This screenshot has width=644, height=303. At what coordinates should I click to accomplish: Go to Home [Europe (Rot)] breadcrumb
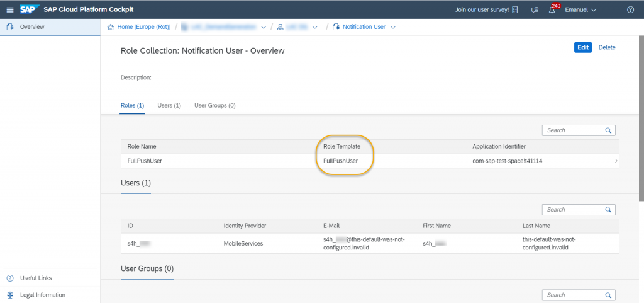(x=144, y=27)
